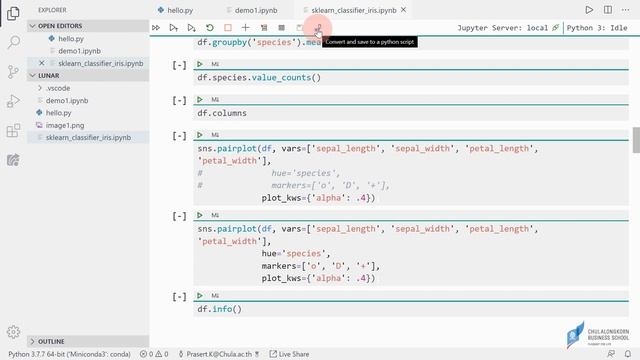Run cells above the current cell
This screenshot has height=360, width=640.
(173, 28)
